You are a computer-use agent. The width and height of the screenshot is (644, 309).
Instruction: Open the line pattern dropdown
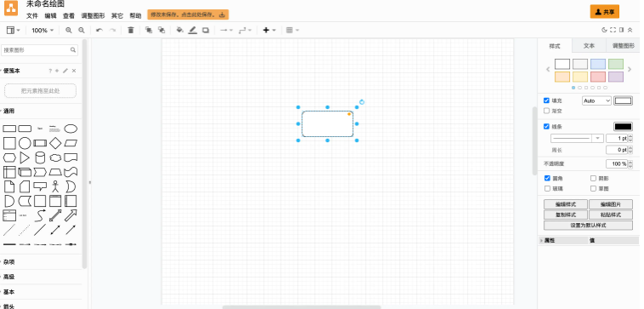point(577,139)
